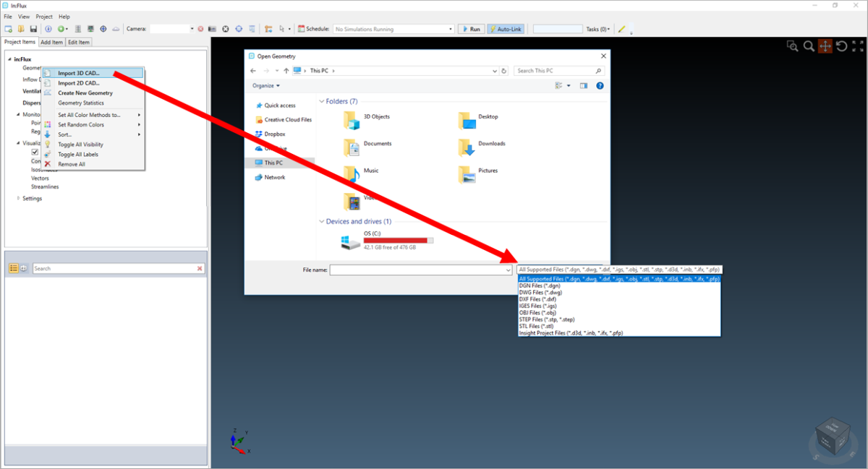Click the reset rotation icon in viewport
868x469 pixels.
(841, 46)
